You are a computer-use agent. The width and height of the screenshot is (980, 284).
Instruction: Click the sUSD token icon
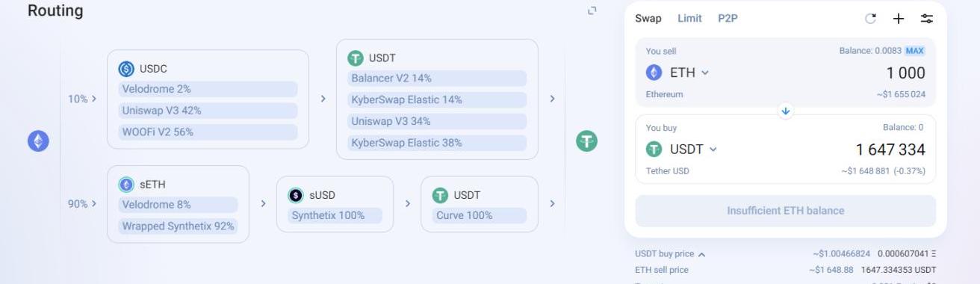296,195
